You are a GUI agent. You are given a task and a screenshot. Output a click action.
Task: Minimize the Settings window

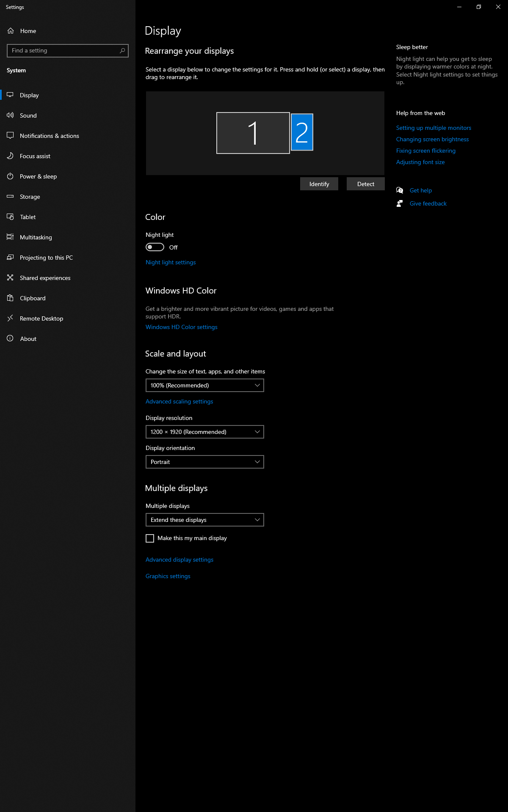(x=459, y=7)
